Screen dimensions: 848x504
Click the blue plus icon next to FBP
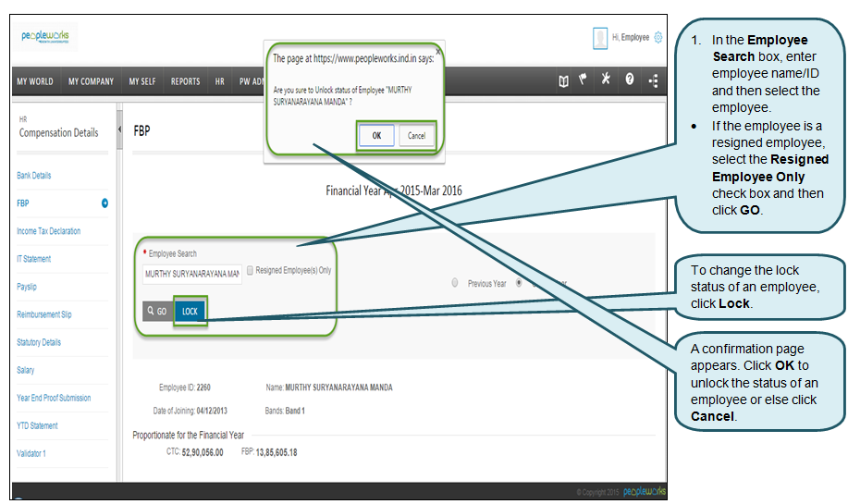click(104, 203)
